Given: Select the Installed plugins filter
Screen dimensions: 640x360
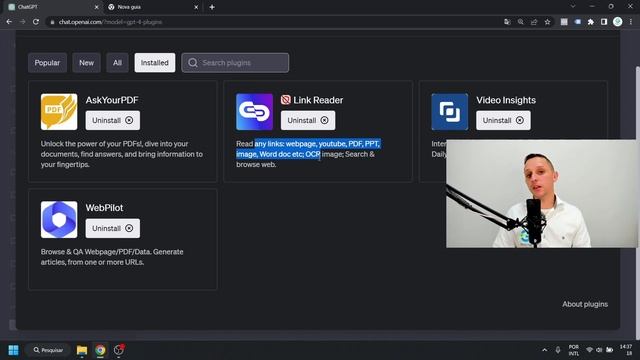Looking at the screenshot, I should pos(155,63).
